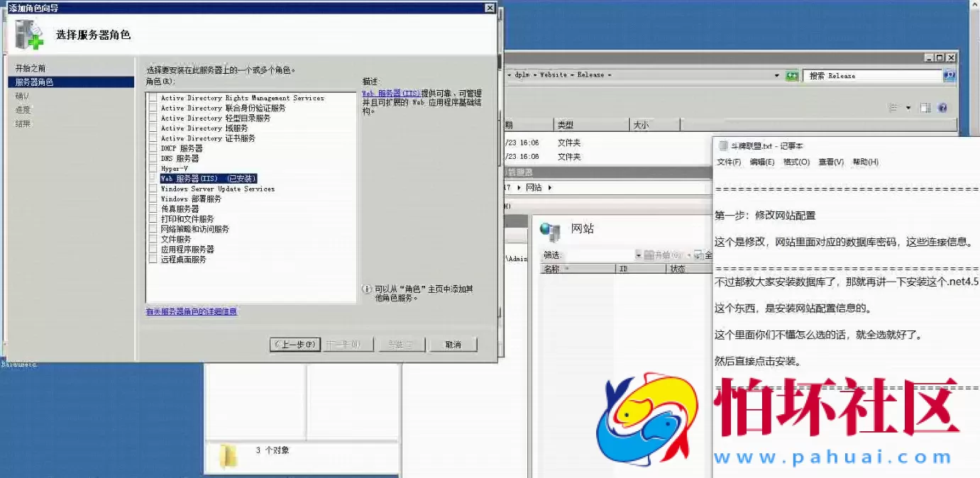
Task: Click the Notepad document icon in the title bar
Action: pyautogui.click(x=723, y=146)
